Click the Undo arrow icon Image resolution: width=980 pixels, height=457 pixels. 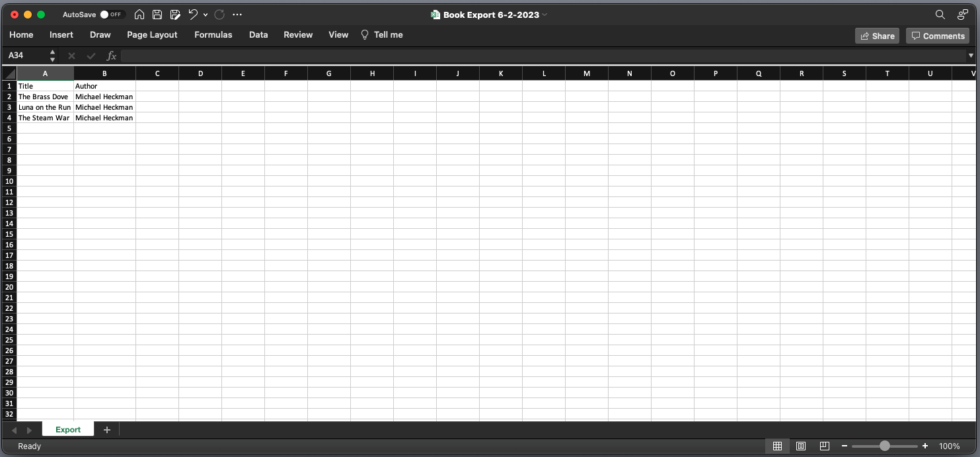(192, 15)
